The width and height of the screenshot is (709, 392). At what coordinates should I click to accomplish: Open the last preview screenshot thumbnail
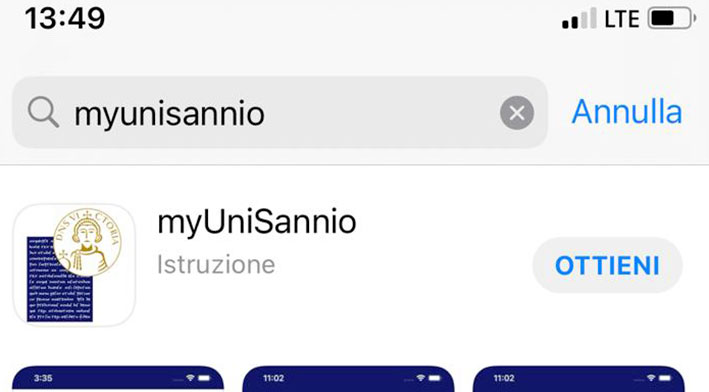click(x=578, y=379)
